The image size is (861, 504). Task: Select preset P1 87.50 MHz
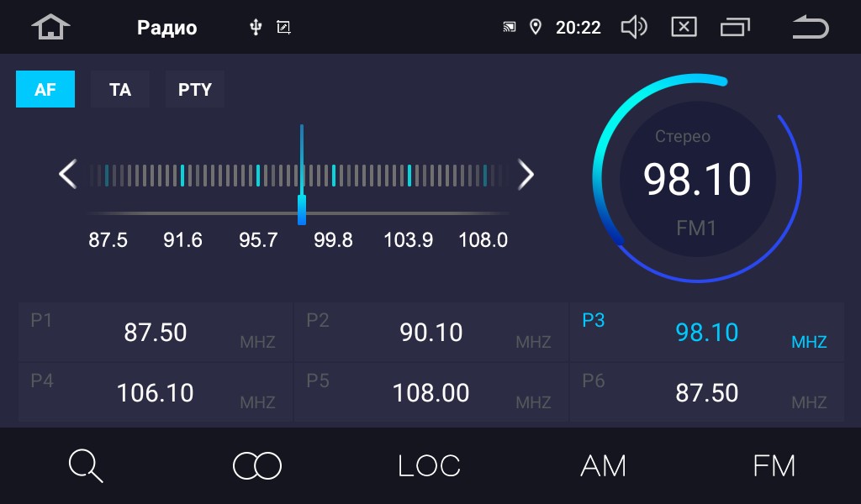tap(156, 332)
